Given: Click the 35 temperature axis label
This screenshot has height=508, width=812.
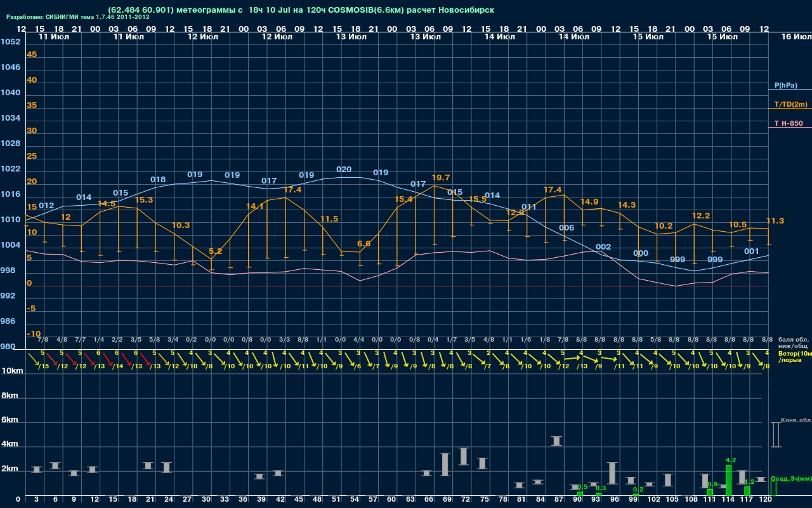Looking at the screenshot, I should click(x=32, y=105).
